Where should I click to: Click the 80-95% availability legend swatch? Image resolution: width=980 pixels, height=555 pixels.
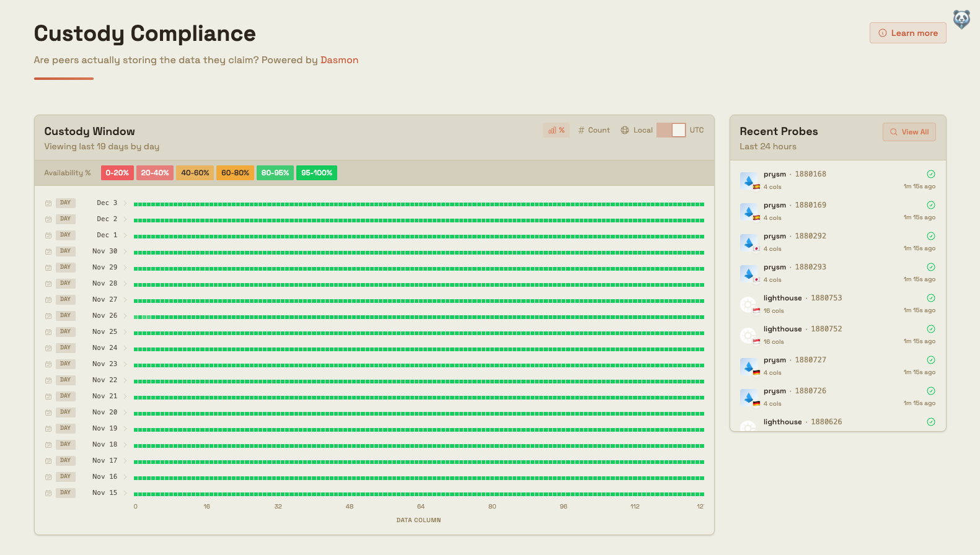[275, 173]
